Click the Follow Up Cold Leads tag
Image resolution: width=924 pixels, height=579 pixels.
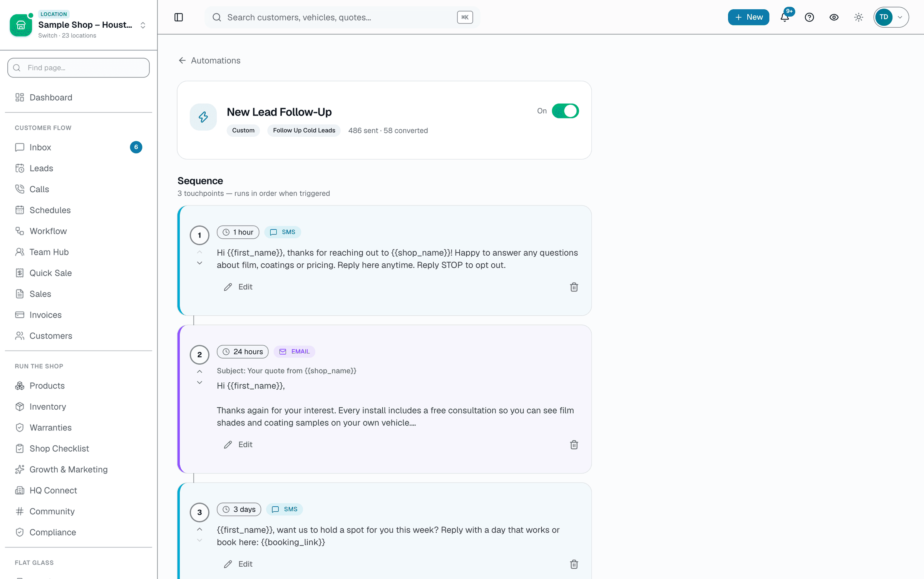pos(304,131)
